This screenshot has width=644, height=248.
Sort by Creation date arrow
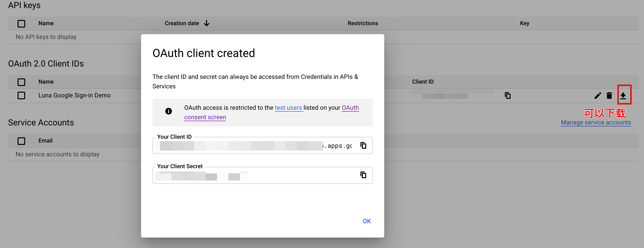point(207,23)
